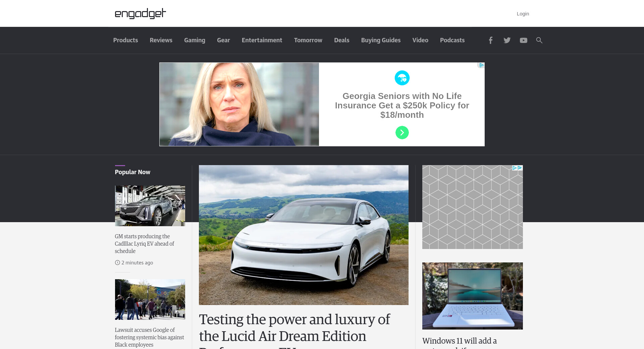Image resolution: width=644 pixels, height=349 pixels.
Task: Open the Video section
Action: tap(420, 40)
